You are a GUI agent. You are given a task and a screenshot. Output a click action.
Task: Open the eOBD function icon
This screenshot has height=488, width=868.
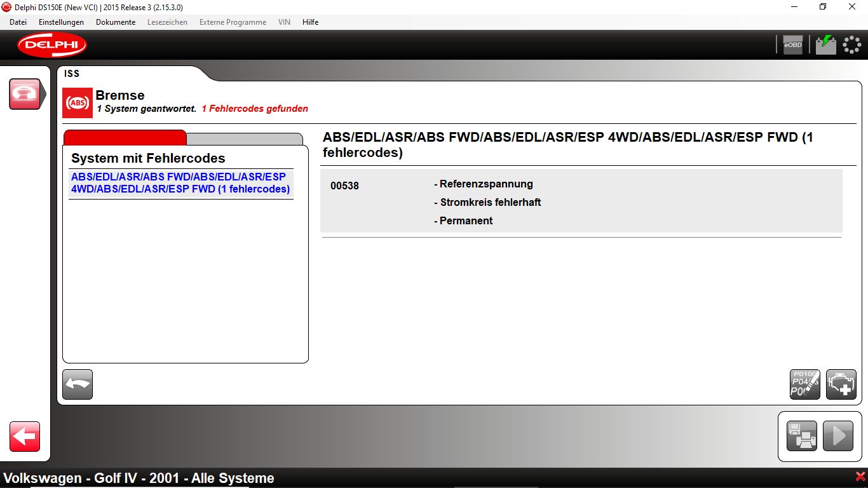click(792, 44)
